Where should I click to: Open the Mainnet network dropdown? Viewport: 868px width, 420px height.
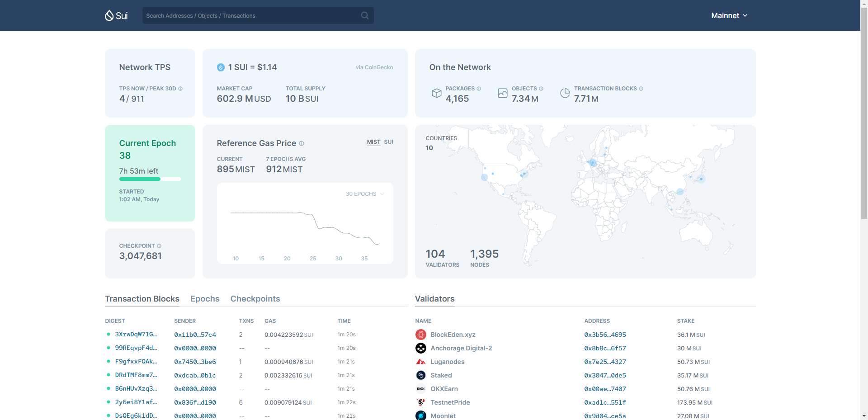pos(729,15)
